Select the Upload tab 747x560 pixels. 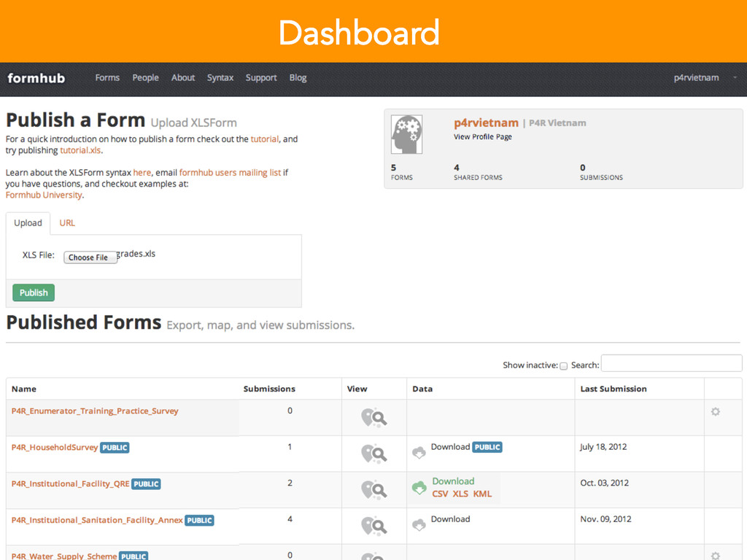28,223
